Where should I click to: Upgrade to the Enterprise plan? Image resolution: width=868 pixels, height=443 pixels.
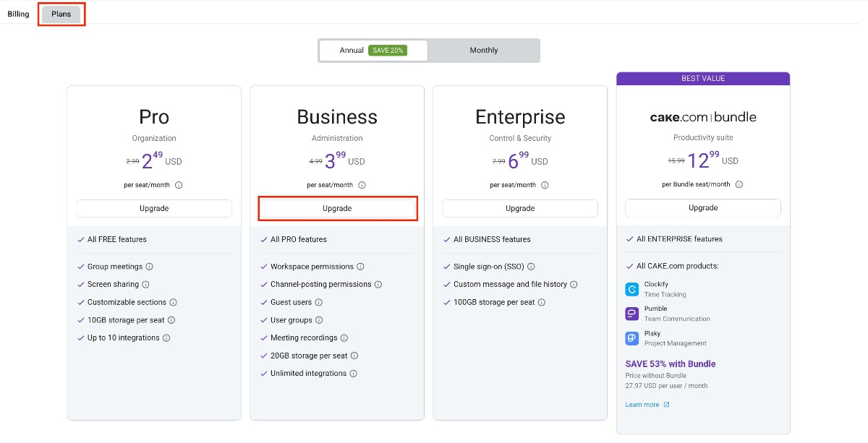click(x=520, y=208)
